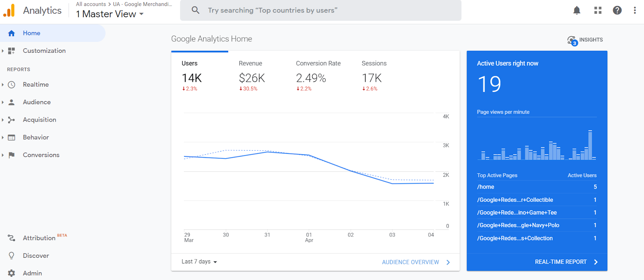This screenshot has height=280, width=644.
Task: Select the Conversion Rate metric tab
Action: pyautogui.click(x=318, y=76)
